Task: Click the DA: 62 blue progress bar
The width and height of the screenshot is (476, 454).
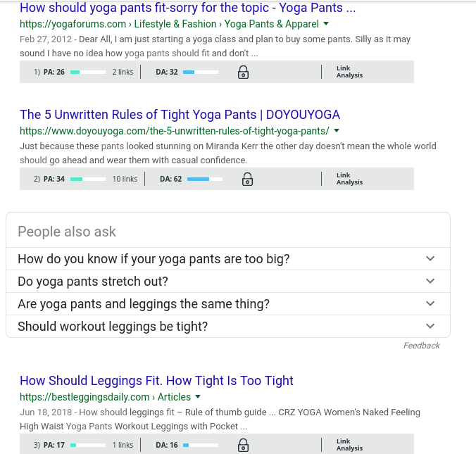Action: point(205,179)
